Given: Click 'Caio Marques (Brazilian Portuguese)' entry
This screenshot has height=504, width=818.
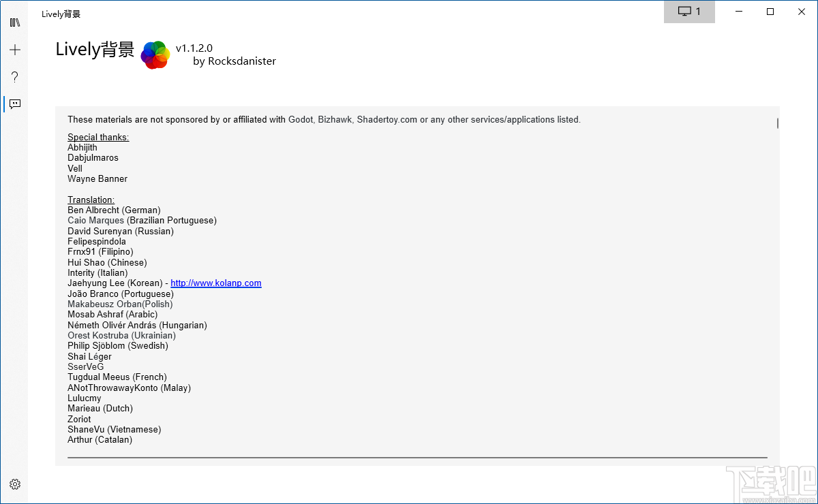Looking at the screenshot, I should coord(142,221).
